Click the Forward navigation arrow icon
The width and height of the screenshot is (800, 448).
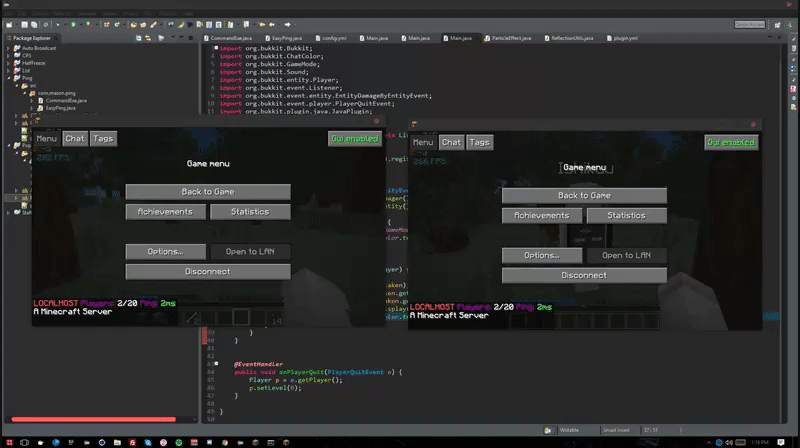tap(288, 24)
